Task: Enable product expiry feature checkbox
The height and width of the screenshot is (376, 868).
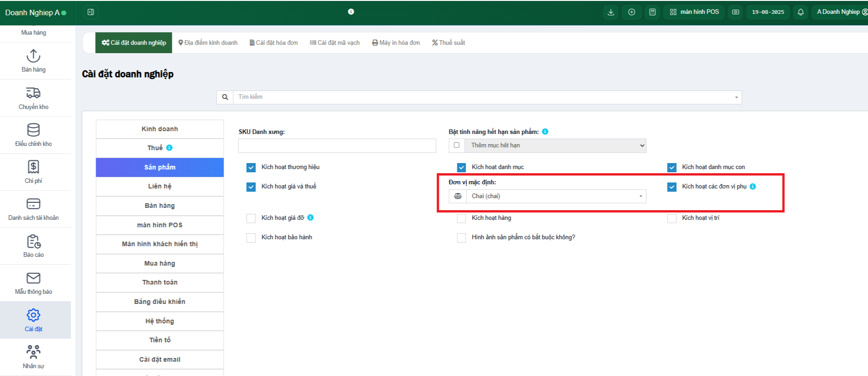Action: tap(456, 145)
